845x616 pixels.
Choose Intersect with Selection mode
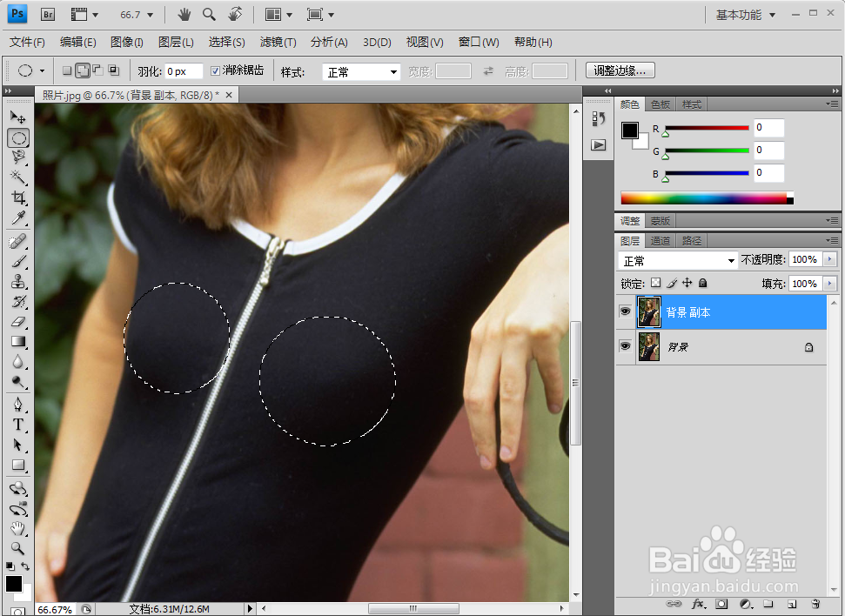click(x=113, y=70)
